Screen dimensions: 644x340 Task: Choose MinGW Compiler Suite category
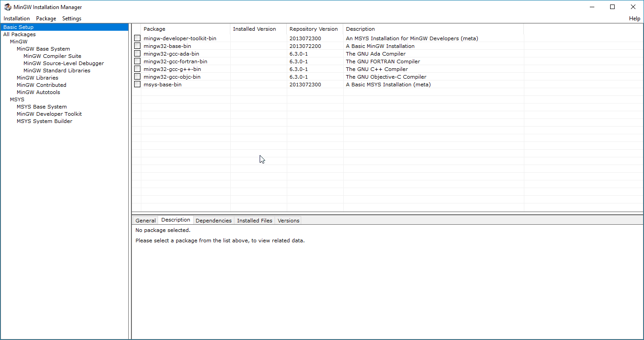(52, 56)
